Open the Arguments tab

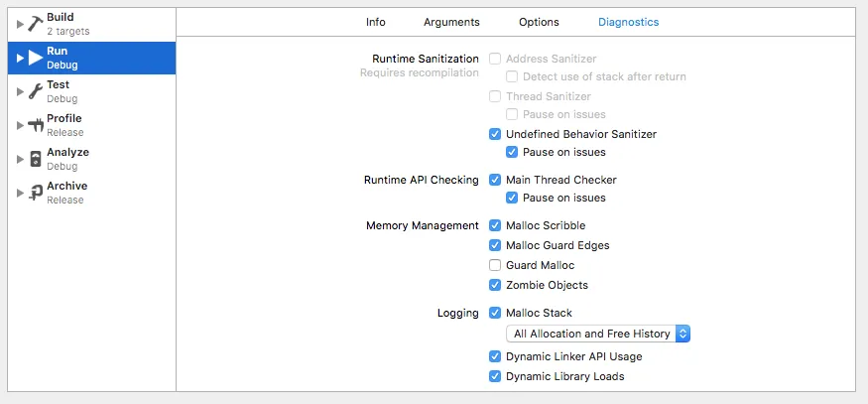click(x=451, y=22)
